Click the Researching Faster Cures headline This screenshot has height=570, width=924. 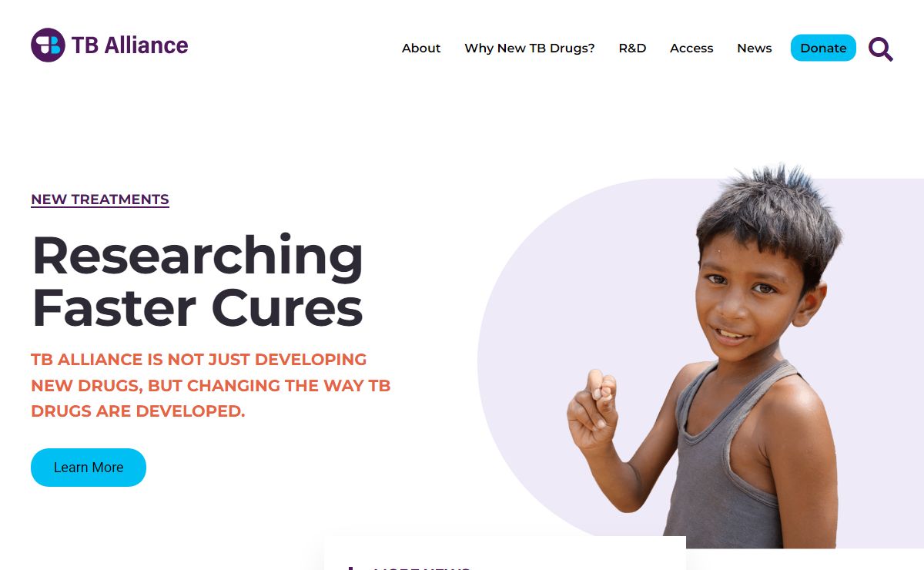(x=197, y=281)
